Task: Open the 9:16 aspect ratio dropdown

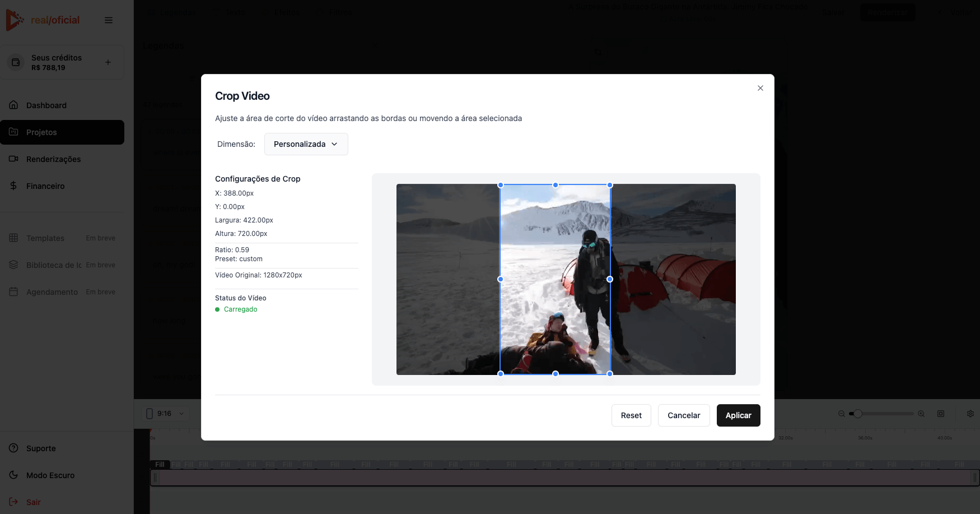Action: 166,414
